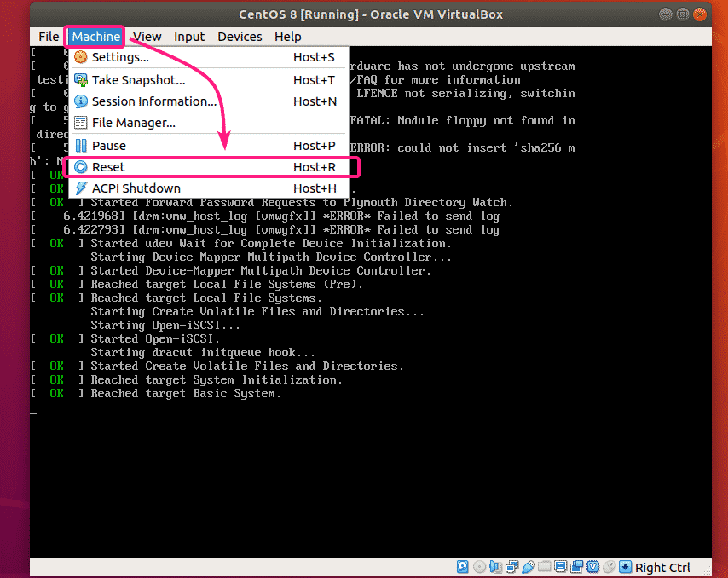Open the Input menu
The width and height of the screenshot is (728, 578).
pyautogui.click(x=189, y=37)
